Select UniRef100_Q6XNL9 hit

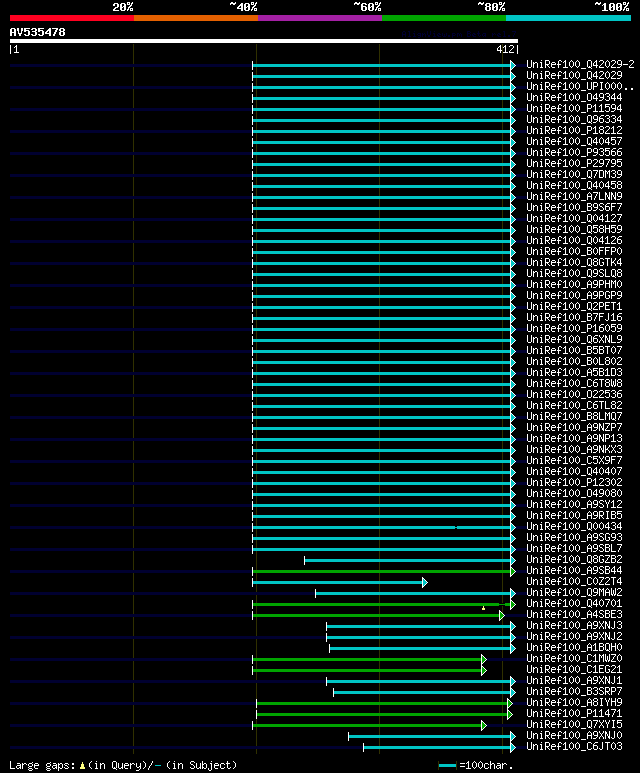click(x=574, y=340)
